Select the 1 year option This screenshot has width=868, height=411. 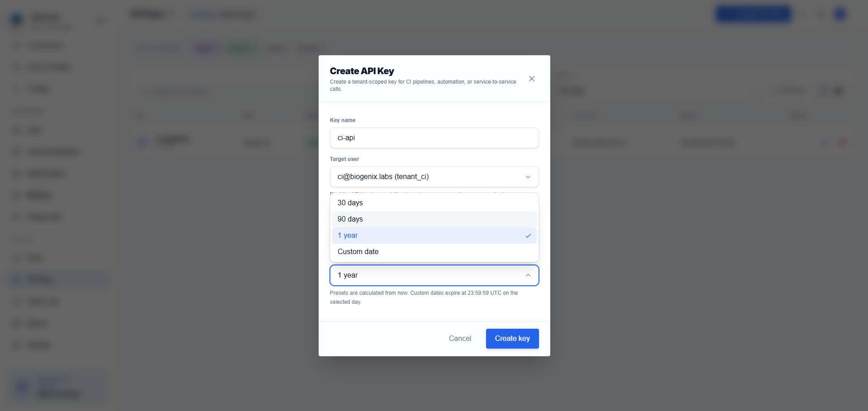(434, 236)
